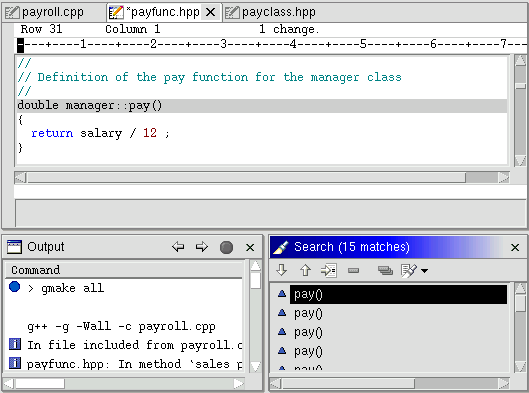
Task: Select the 'payfunc.hpp: In method' message
Action: pos(135,364)
